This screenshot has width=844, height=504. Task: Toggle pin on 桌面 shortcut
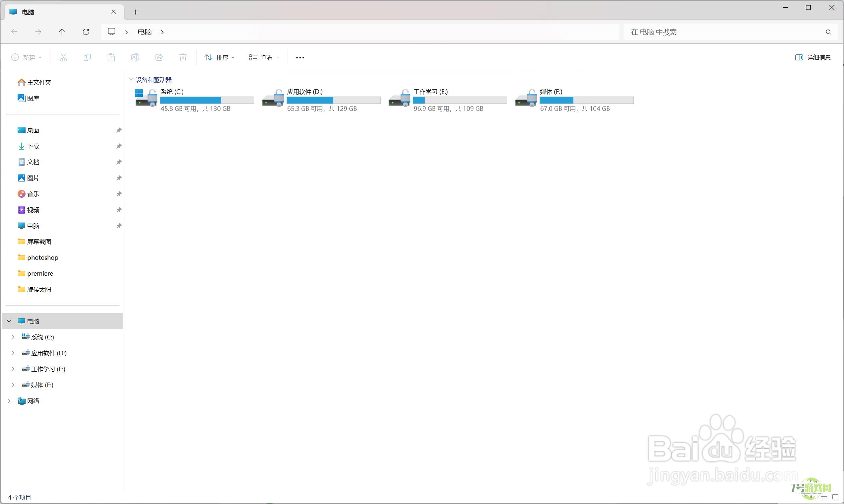click(119, 130)
